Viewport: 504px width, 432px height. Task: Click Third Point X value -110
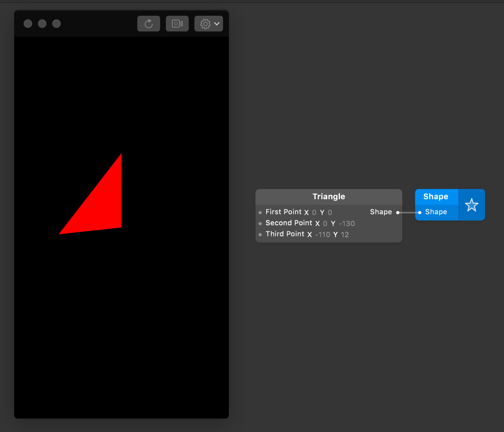[323, 235]
